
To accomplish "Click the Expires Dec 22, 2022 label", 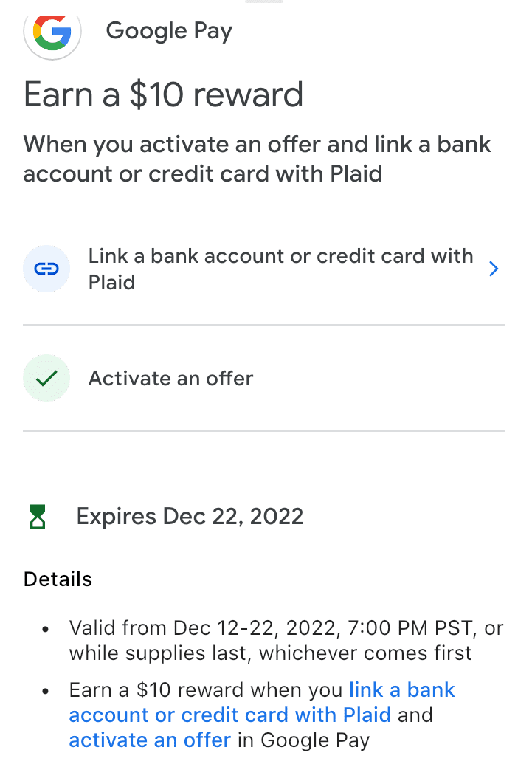I will [x=190, y=516].
